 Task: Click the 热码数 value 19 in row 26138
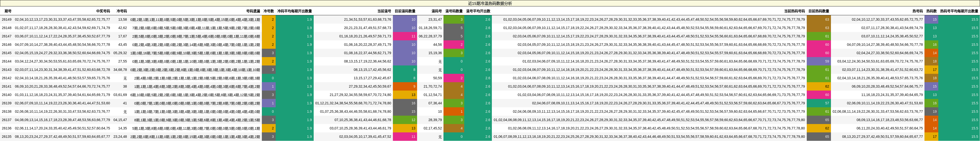(931, 111)
